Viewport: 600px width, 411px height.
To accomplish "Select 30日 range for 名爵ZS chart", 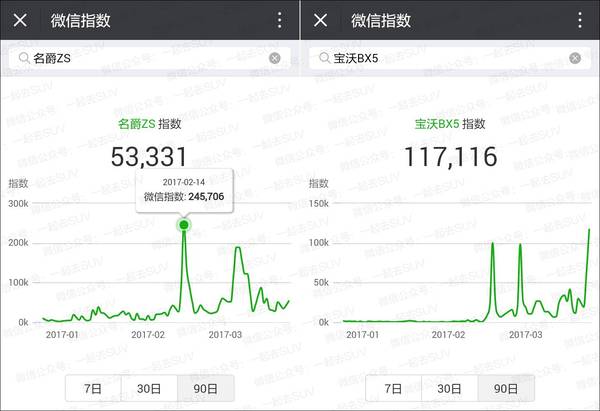I will coord(149,389).
